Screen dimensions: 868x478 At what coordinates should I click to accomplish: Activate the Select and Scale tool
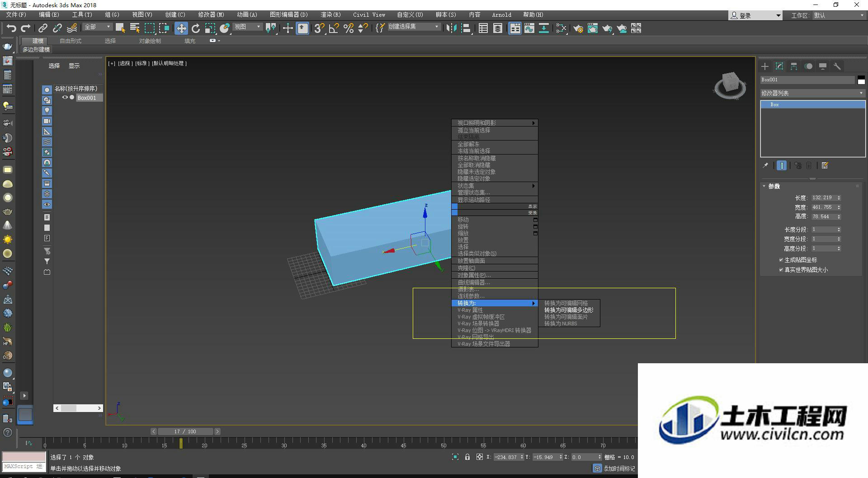[210, 28]
